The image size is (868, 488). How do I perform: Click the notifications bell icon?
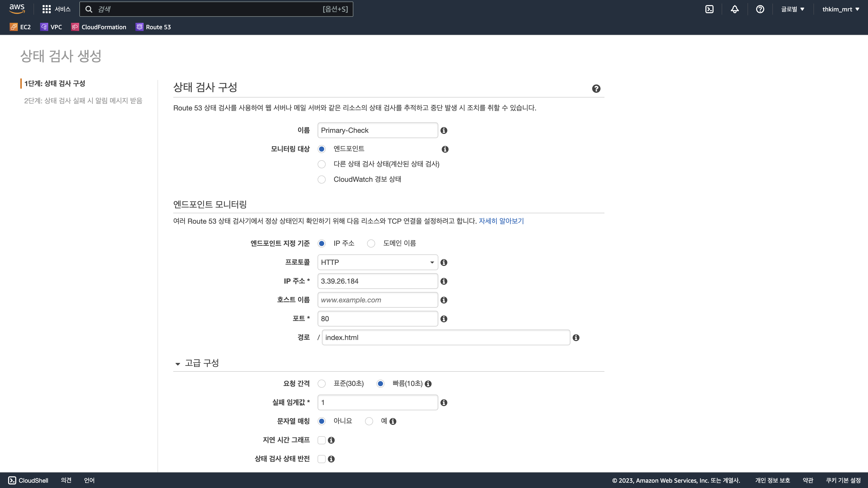pyautogui.click(x=735, y=9)
